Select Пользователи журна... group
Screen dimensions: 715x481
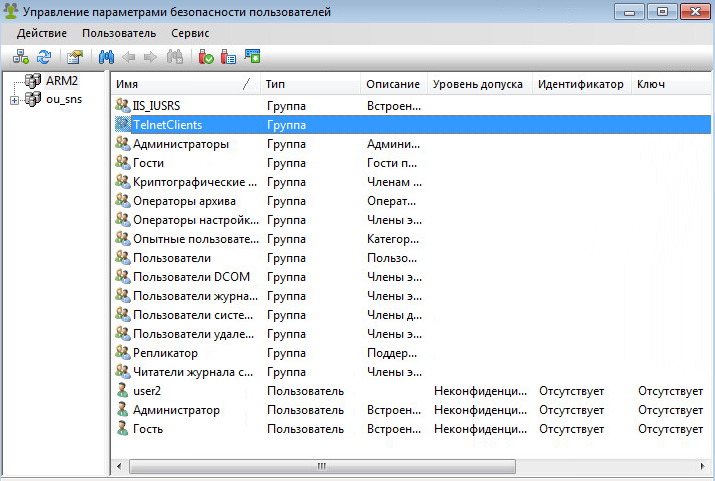pyautogui.click(x=195, y=296)
